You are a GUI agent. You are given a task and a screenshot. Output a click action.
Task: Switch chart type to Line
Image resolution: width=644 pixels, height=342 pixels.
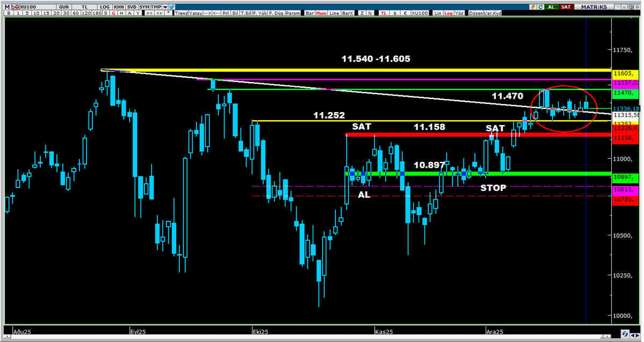pos(334,13)
